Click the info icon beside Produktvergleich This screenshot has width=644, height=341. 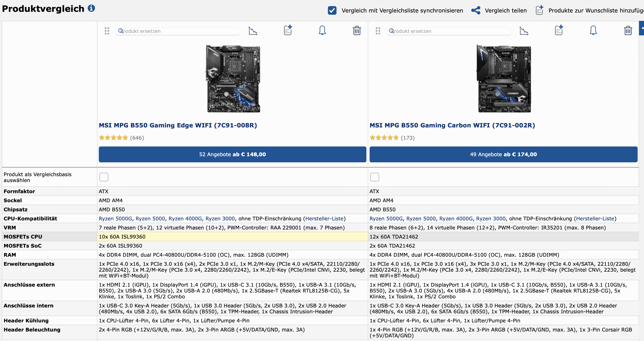tap(91, 8)
